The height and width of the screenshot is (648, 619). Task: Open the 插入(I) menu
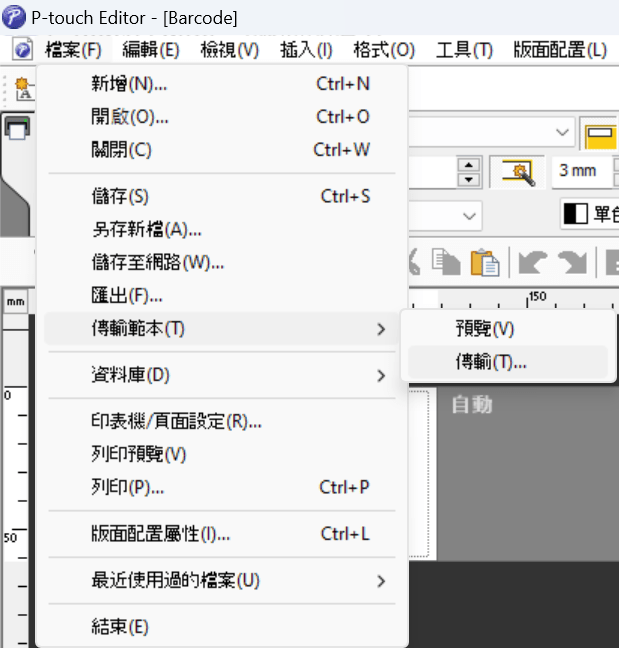tap(306, 50)
